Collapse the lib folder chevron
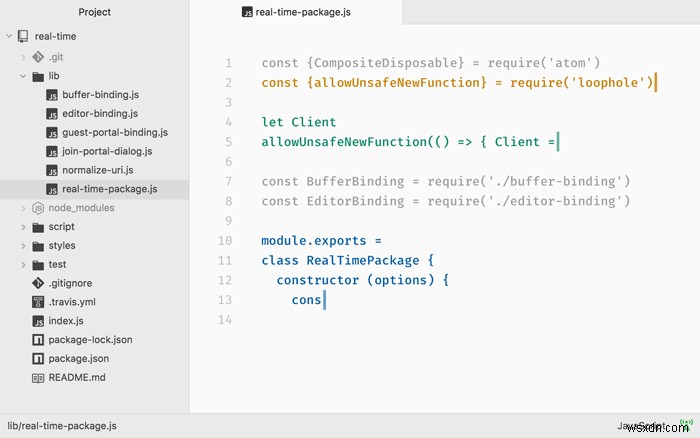700x438 pixels. [x=23, y=75]
